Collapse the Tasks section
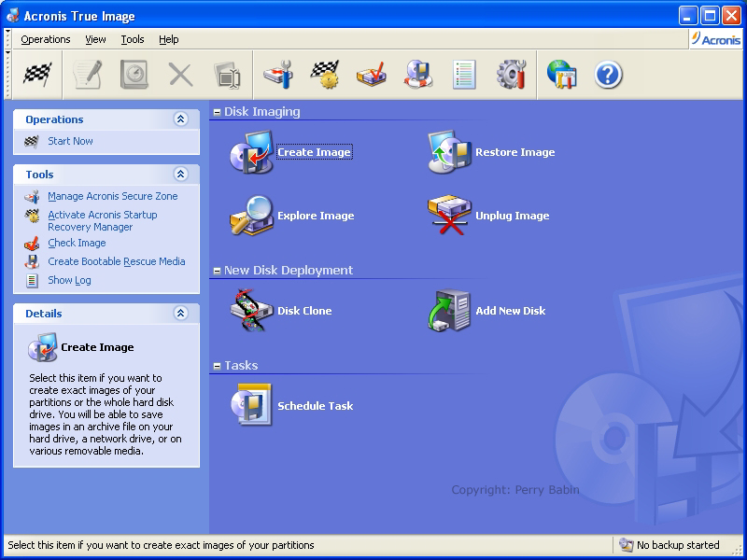This screenshot has width=747, height=560. point(217,366)
